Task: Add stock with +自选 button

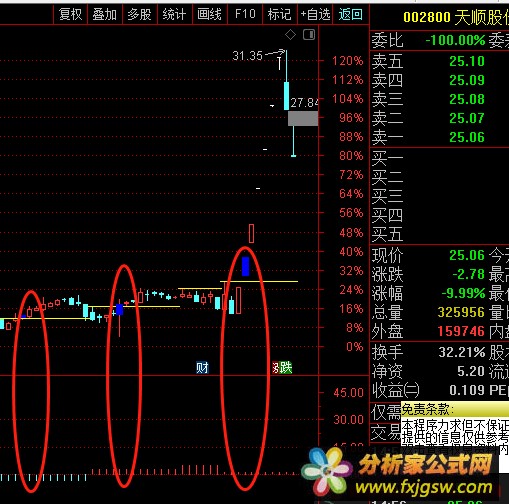Action: click(315, 14)
